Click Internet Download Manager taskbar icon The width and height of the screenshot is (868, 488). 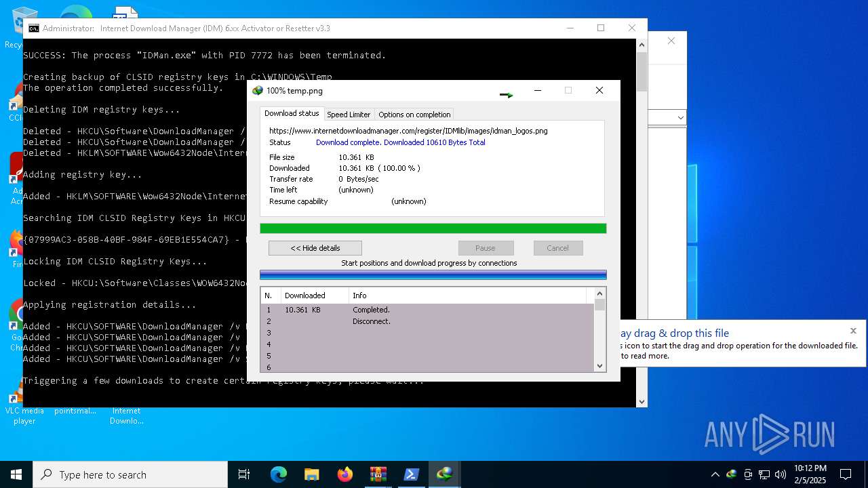coord(445,474)
